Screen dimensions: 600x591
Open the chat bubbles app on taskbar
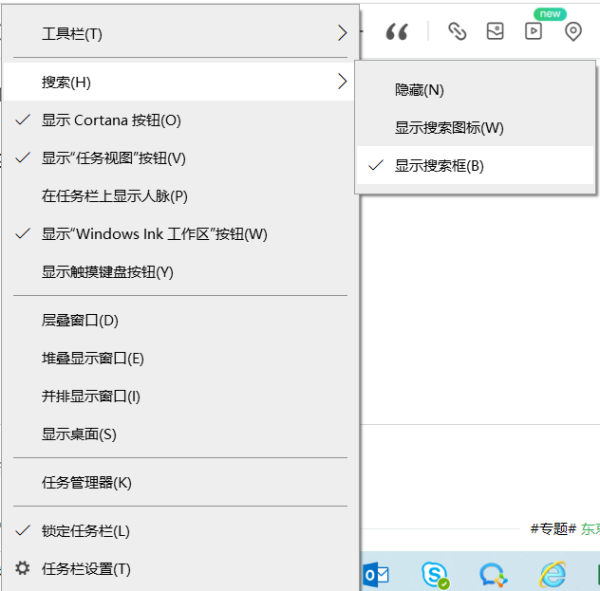[493, 575]
